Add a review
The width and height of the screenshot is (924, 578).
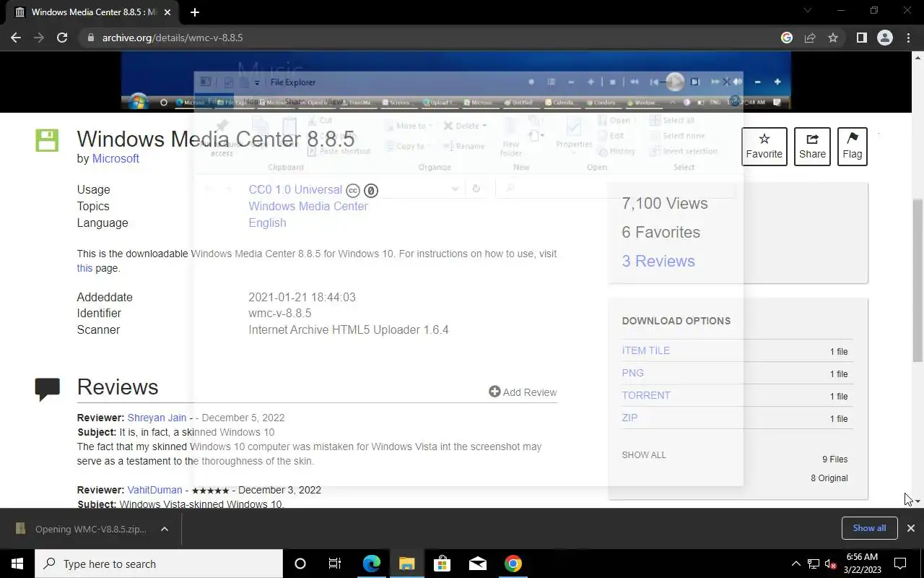point(523,392)
